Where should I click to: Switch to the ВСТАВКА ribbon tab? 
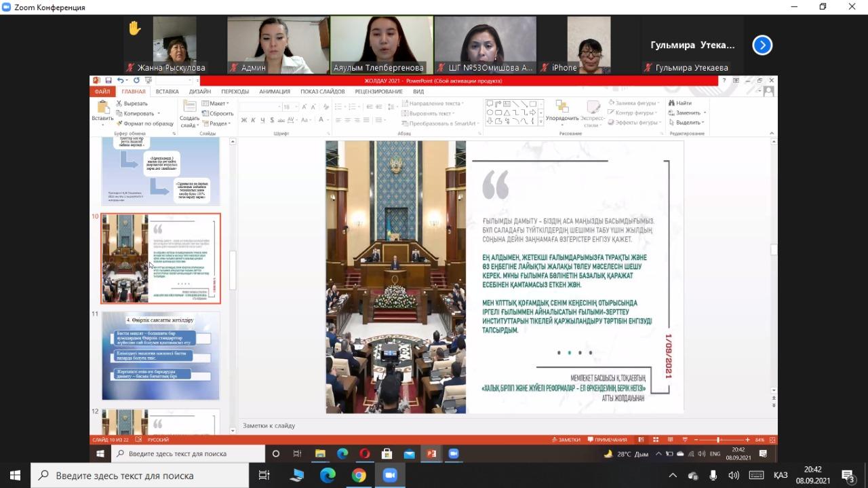click(x=167, y=92)
